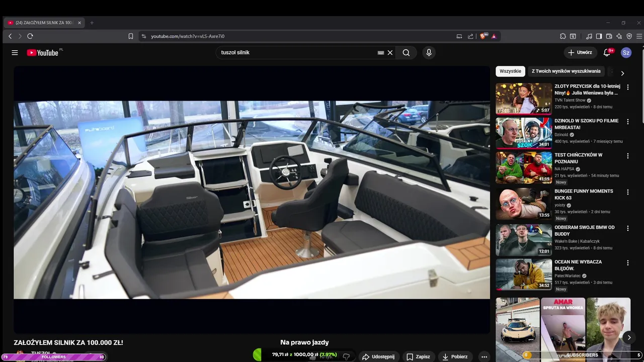The width and height of the screenshot is (644, 362).
Task: Open options for ODBIERAM SWOJE BMW video
Action: coord(627,228)
